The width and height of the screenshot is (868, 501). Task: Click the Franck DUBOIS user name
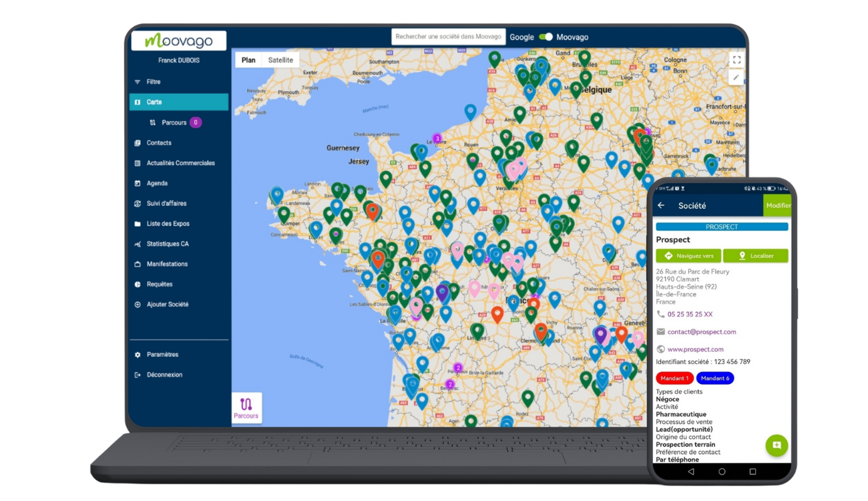point(179,60)
